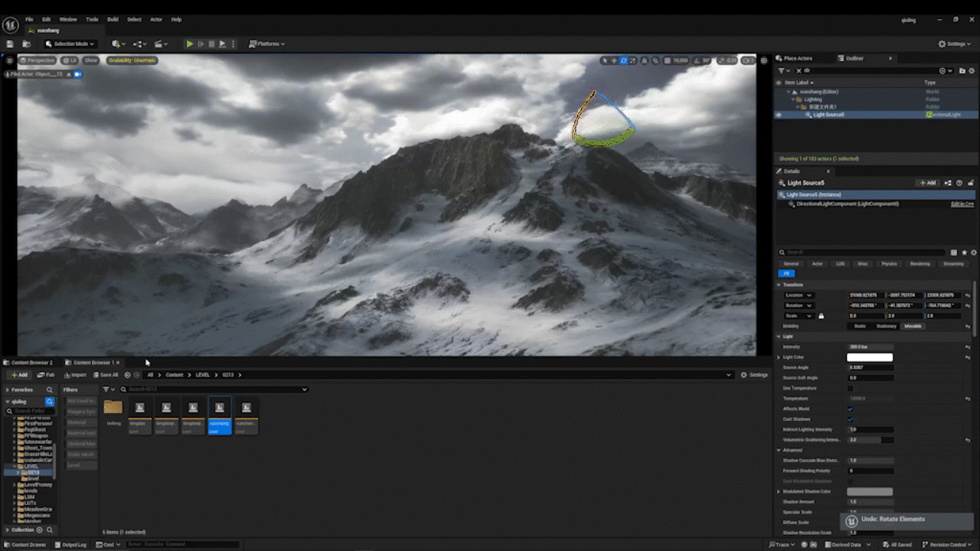Image resolution: width=980 pixels, height=551 pixels.
Task: Click the Outliner add folder icon
Action: [x=962, y=70]
